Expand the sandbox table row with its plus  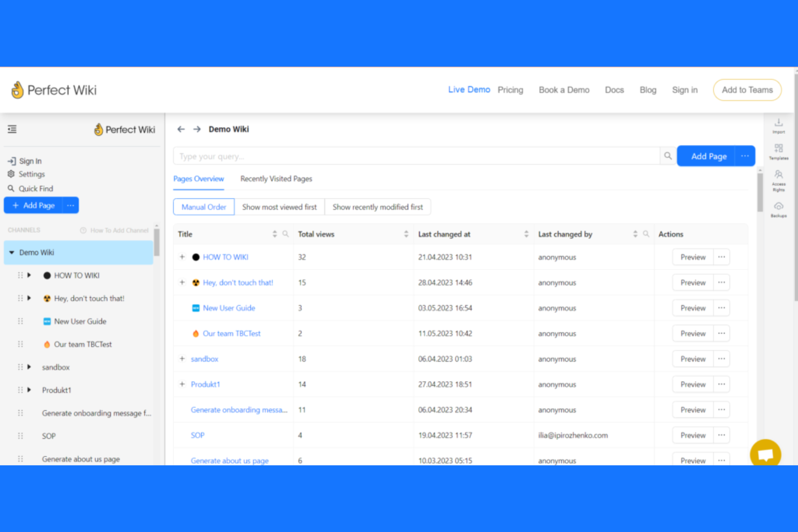point(182,359)
